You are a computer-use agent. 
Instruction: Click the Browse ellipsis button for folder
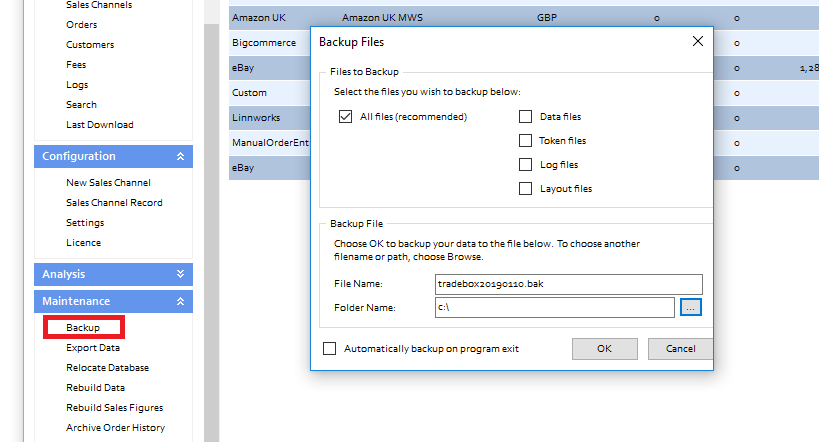click(691, 308)
